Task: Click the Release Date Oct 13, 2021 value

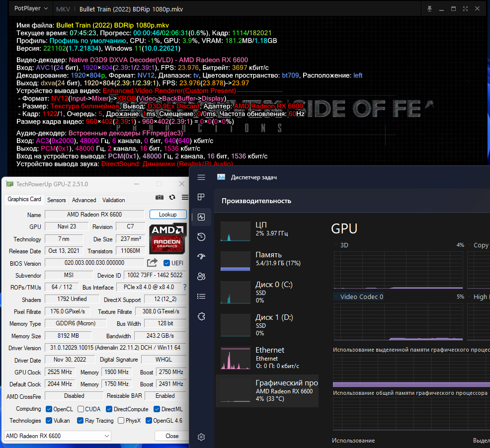Action: [64, 251]
